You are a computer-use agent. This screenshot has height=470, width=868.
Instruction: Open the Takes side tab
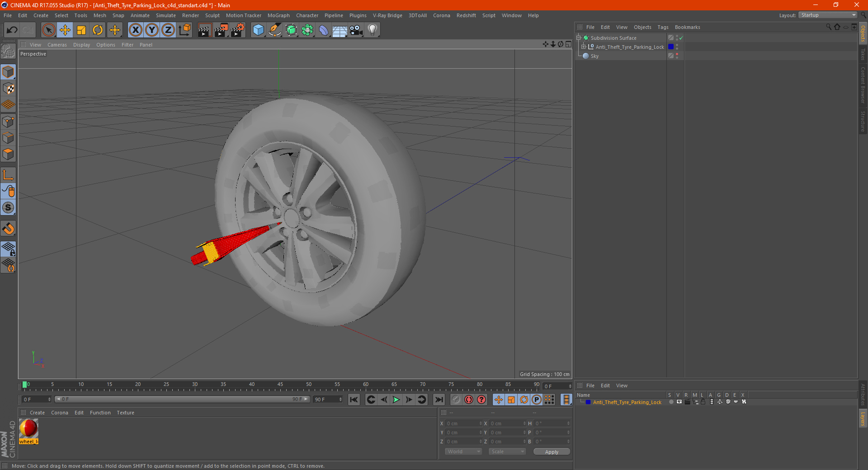pyautogui.click(x=863, y=54)
